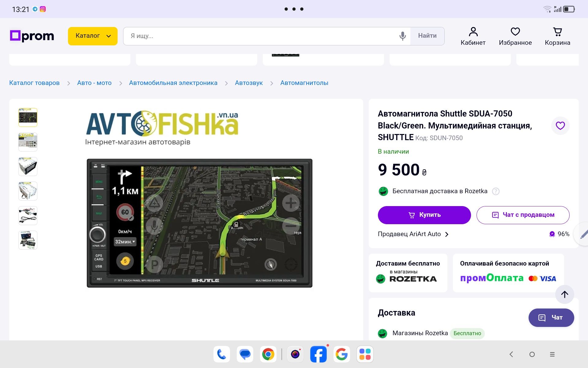This screenshot has height=368, width=588.
Task: Click the Код: SDUN-7050 product code
Action: 439,138
